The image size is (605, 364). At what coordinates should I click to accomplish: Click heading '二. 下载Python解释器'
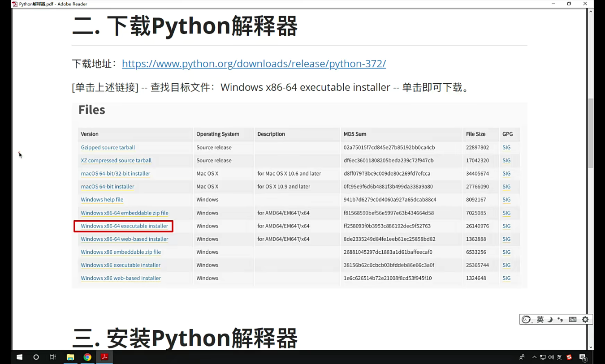pyautogui.click(x=185, y=26)
